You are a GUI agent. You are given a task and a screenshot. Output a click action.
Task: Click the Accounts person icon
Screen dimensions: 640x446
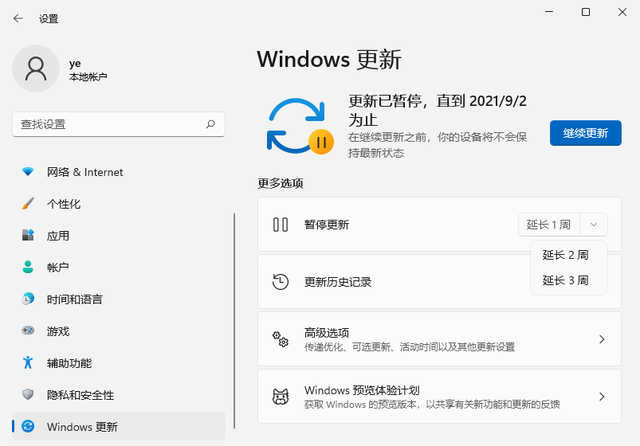click(x=28, y=267)
